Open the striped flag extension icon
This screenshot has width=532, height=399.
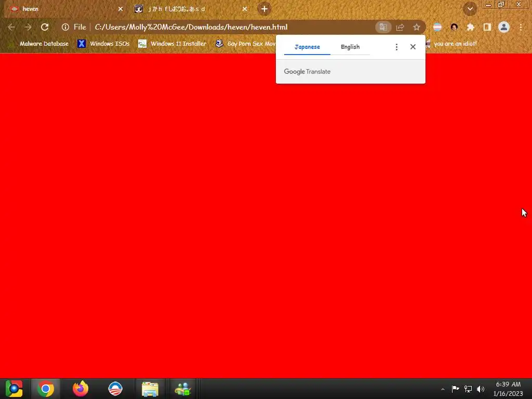437,27
